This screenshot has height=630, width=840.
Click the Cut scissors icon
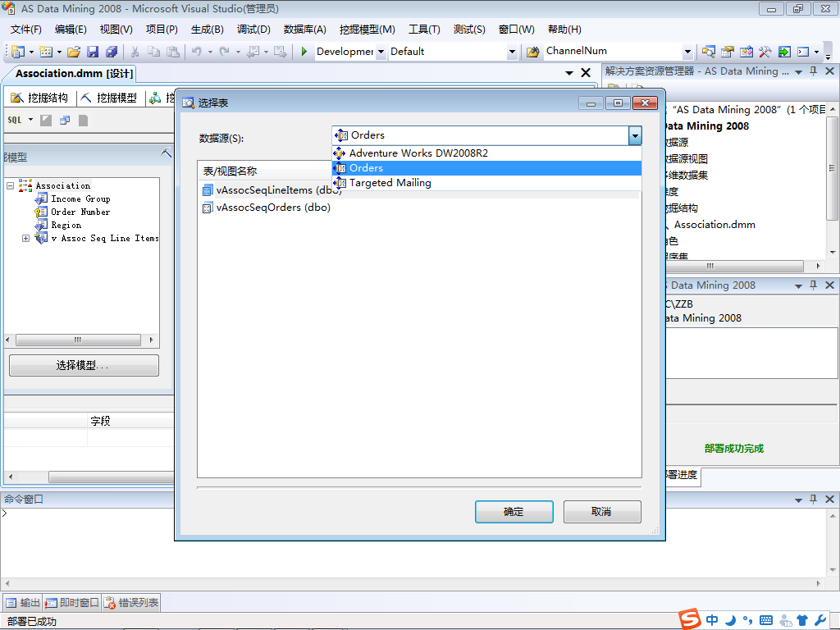click(135, 52)
